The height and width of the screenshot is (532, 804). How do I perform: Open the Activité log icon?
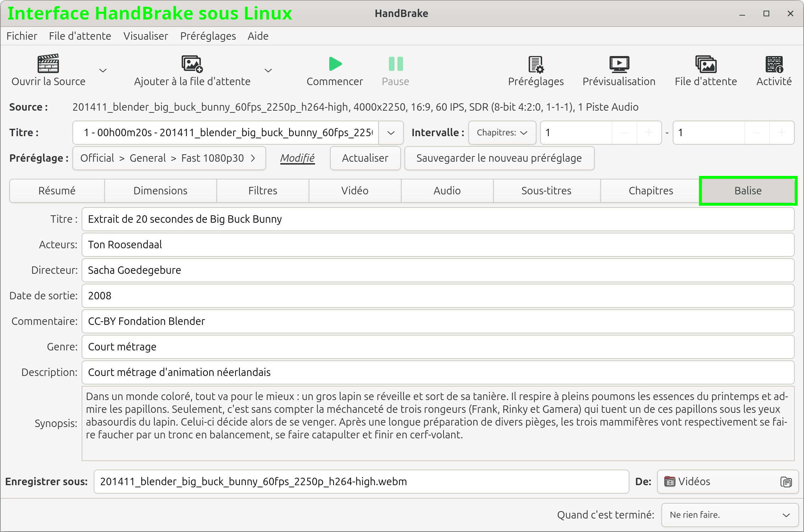click(x=774, y=64)
